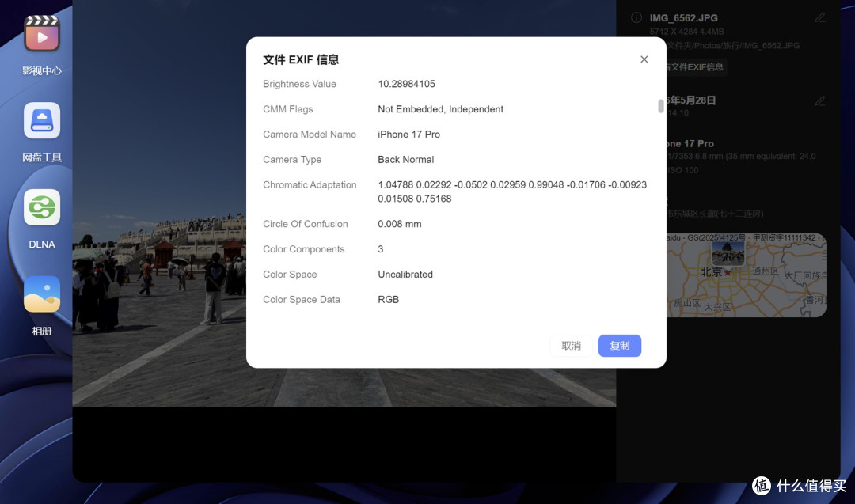Click the 北京 label on the map
855x504 pixels.
tap(710, 272)
